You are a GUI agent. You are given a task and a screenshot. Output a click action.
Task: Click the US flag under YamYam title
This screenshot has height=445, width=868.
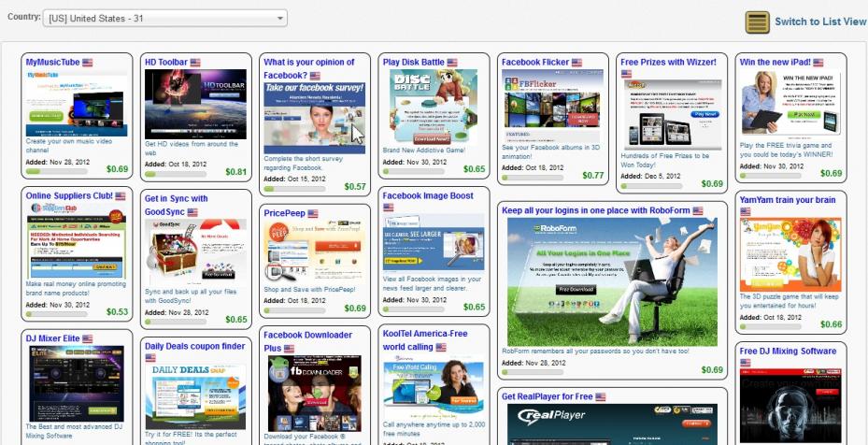point(745,211)
